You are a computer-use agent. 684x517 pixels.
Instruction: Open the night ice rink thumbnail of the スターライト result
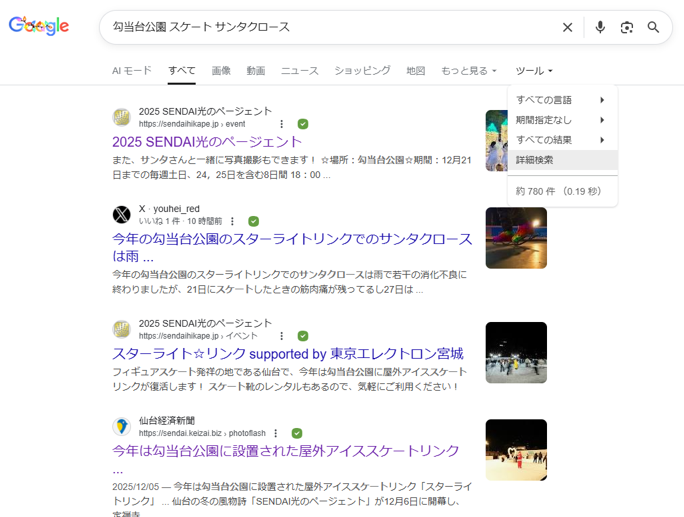click(516, 353)
